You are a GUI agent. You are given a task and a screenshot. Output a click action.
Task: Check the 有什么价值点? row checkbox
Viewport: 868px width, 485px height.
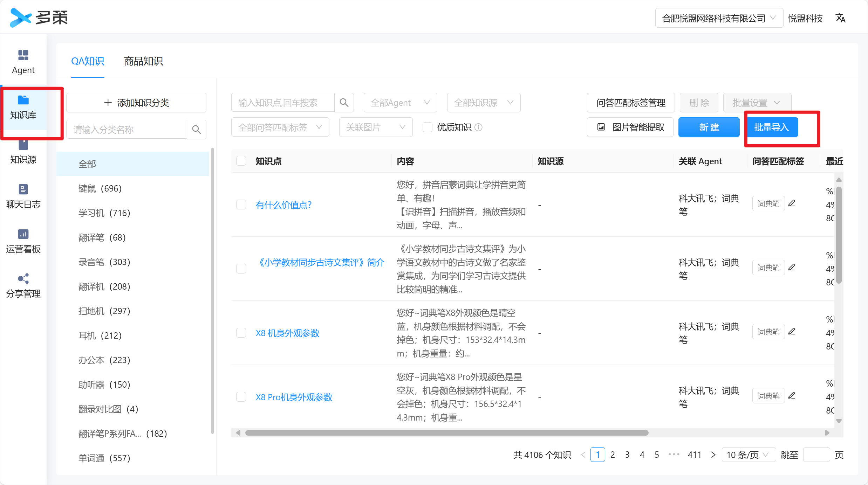coord(241,205)
